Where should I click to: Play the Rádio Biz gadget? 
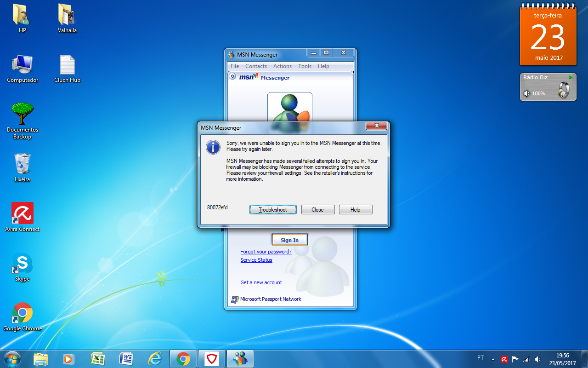570,77
